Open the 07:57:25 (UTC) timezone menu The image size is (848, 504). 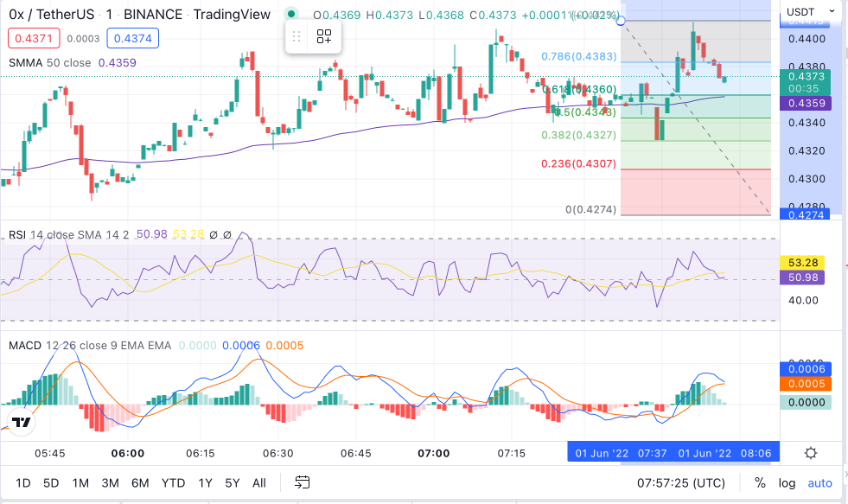click(x=681, y=483)
